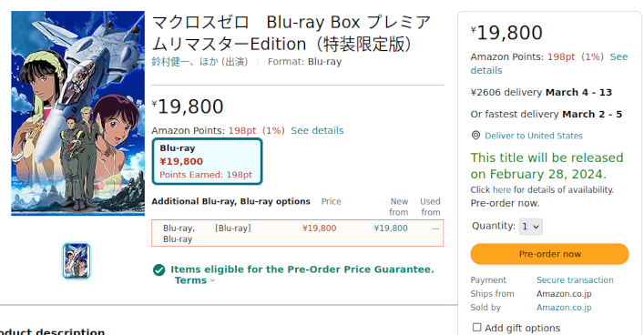
Task: Click the ¥19,800 price in options row
Action: pyautogui.click(x=319, y=228)
